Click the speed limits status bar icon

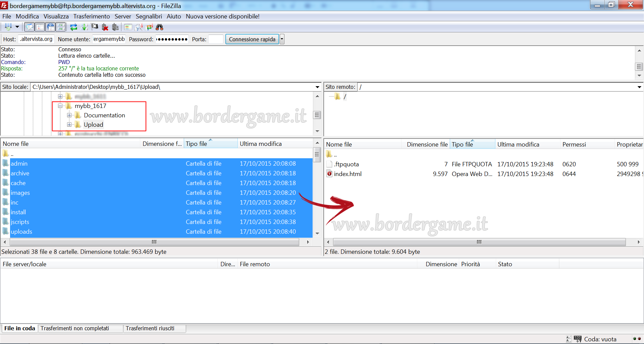pos(577,339)
